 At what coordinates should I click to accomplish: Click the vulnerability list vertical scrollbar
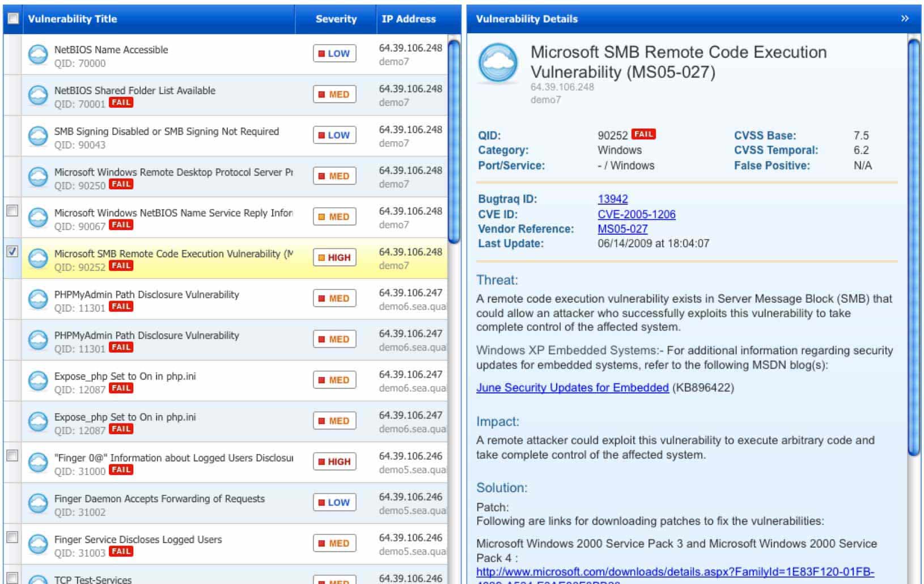pyautogui.click(x=453, y=142)
